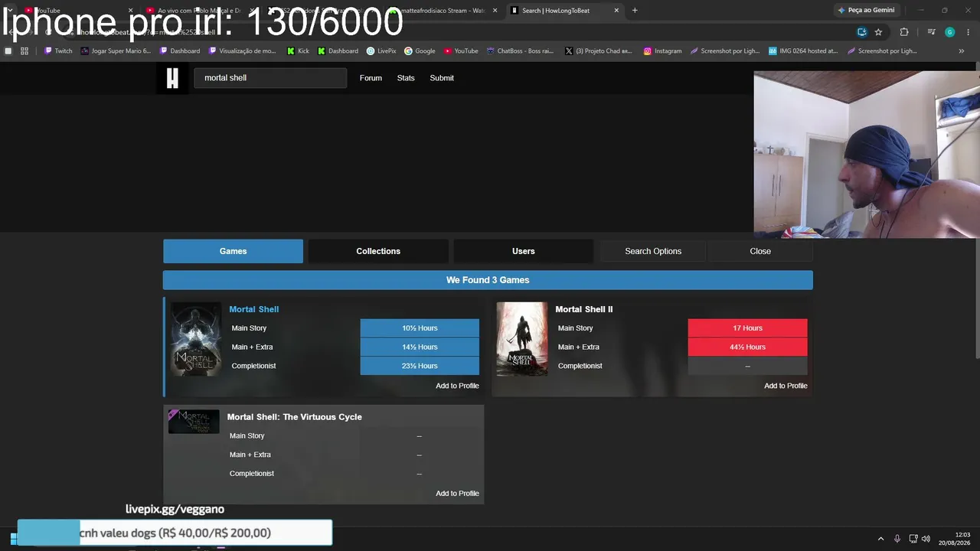Click the network icon in system tray
Image resolution: width=980 pixels, height=551 pixels.
(913, 539)
